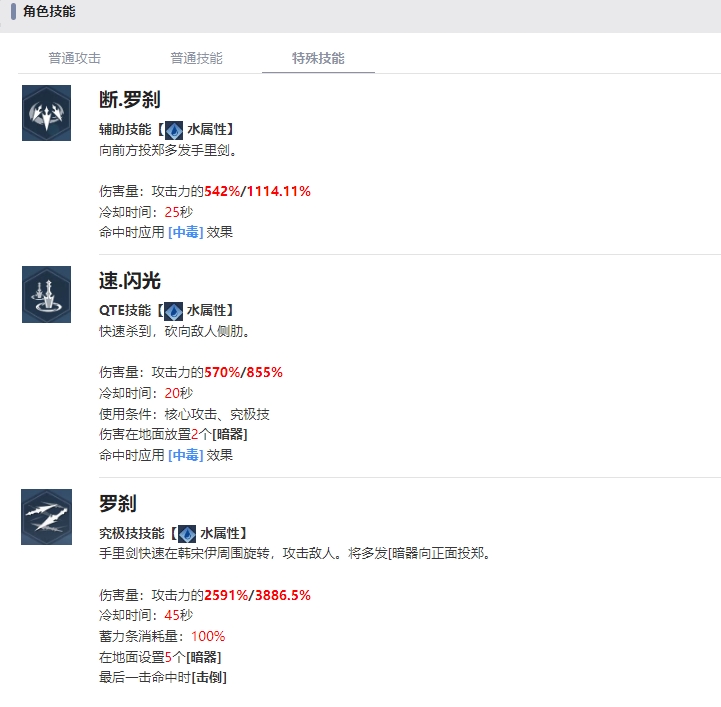
Task: Click the damage value 2591%/3886.5%
Action: (258, 595)
